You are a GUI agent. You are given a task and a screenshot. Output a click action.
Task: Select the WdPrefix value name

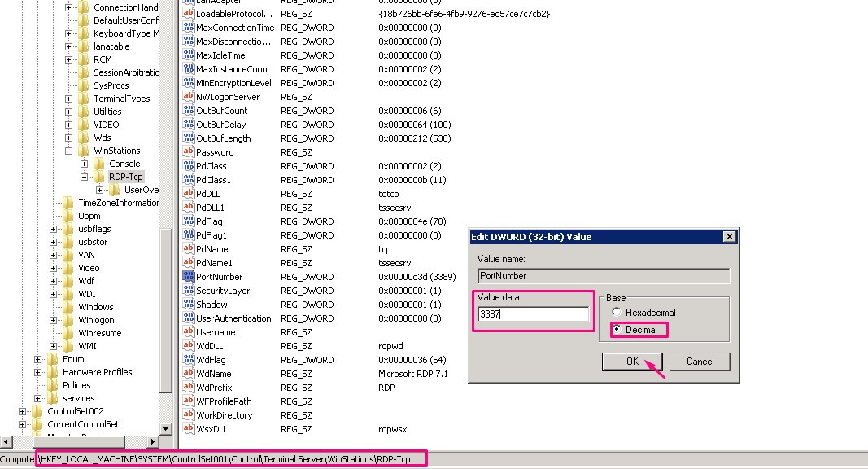click(x=214, y=388)
